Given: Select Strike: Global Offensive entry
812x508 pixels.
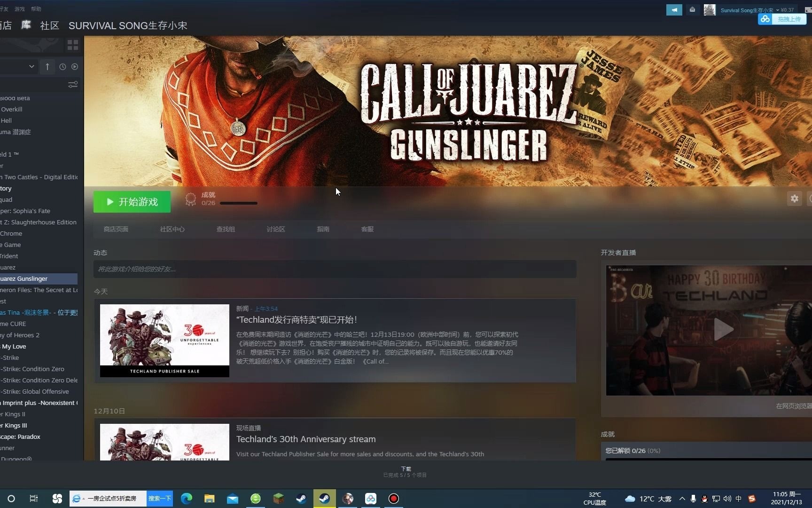Looking at the screenshot, I should point(39,391).
